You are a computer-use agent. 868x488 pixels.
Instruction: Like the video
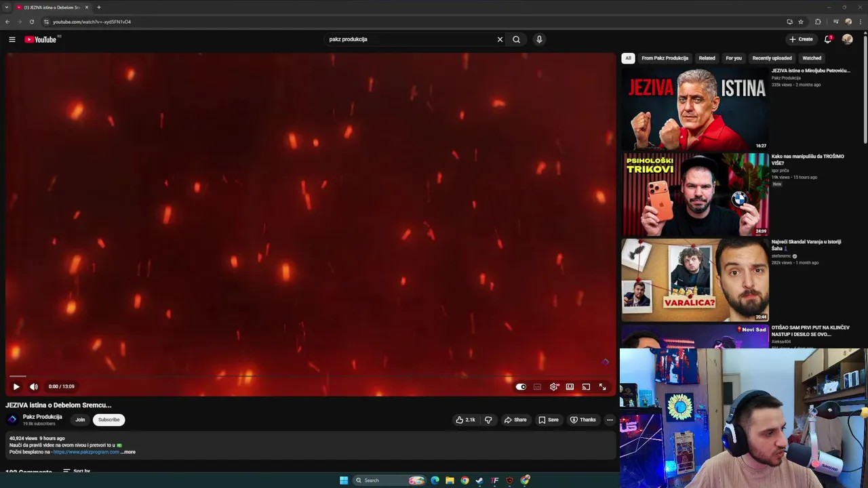tap(466, 420)
